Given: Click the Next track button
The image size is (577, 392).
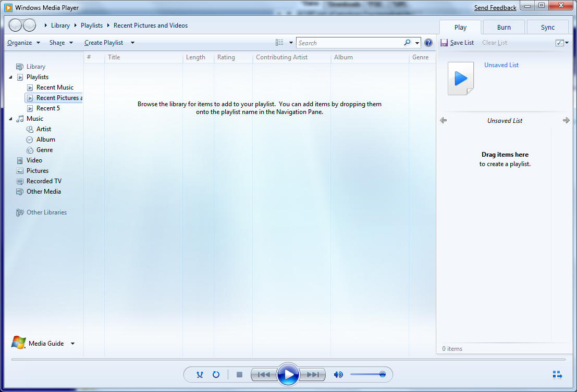Looking at the screenshot, I should coord(312,374).
